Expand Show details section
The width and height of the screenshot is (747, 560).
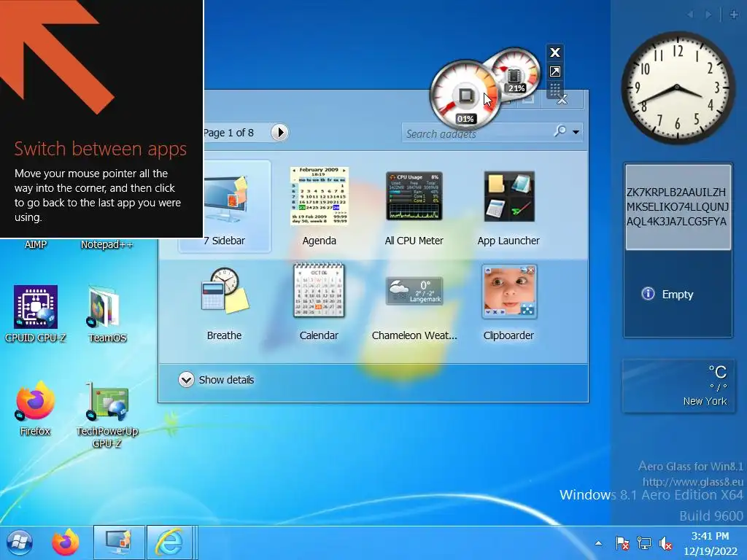tap(217, 379)
